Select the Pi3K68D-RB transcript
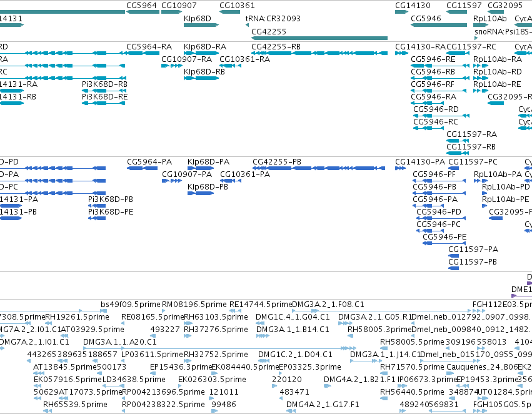The image size is (532, 414). [104, 91]
